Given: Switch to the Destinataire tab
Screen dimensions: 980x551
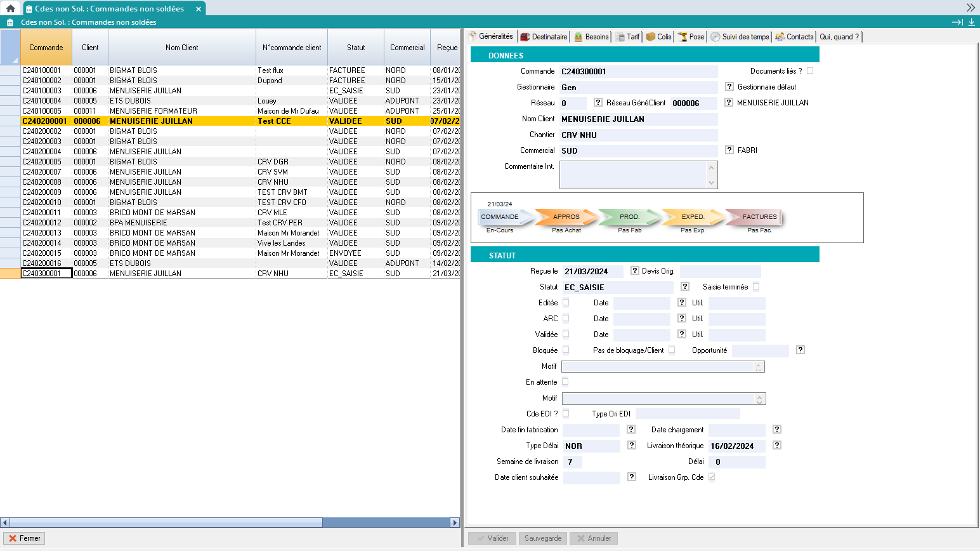Looking at the screenshot, I should click(544, 37).
